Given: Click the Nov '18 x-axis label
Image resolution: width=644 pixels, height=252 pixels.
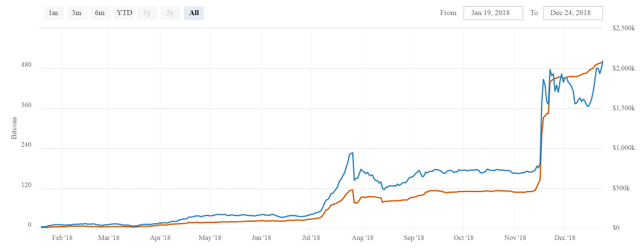Looking at the screenshot, I should coord(514,238).
